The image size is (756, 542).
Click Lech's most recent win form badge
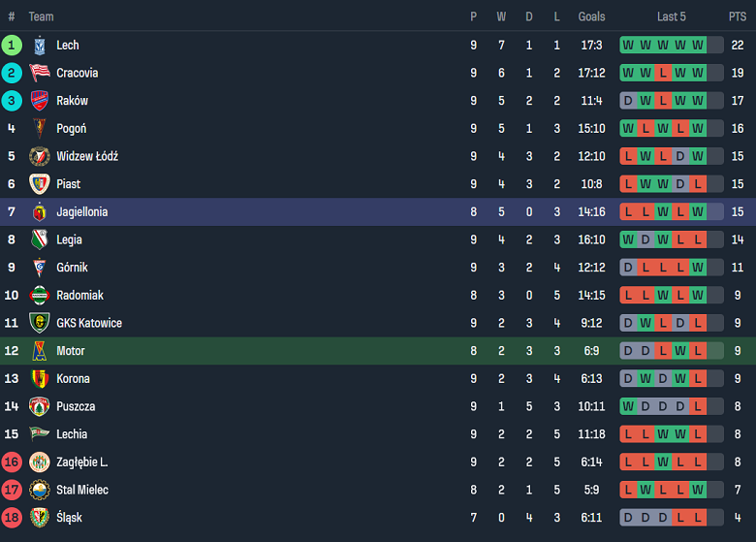(698, 45)
